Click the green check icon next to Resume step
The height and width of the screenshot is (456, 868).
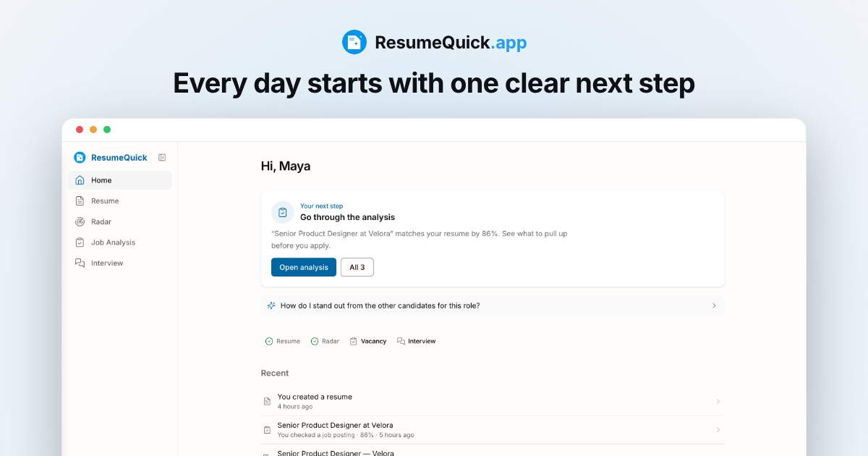[269, 341]
